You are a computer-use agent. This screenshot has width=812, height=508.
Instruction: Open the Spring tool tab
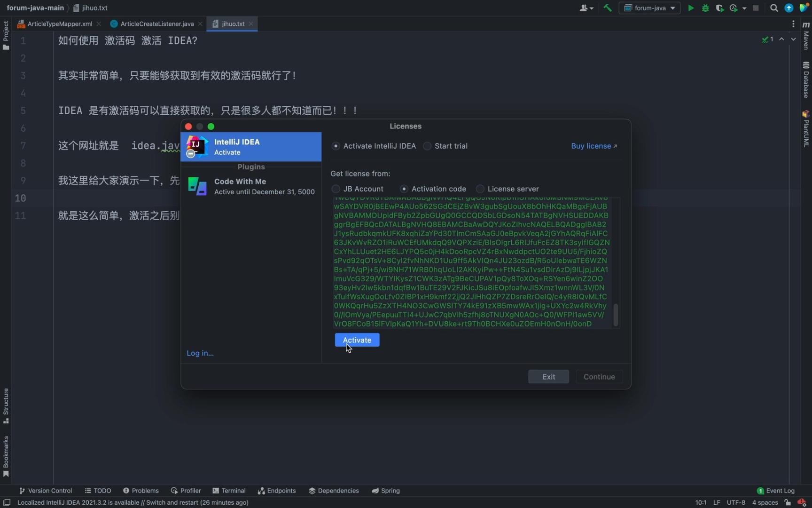coord(385,491)
